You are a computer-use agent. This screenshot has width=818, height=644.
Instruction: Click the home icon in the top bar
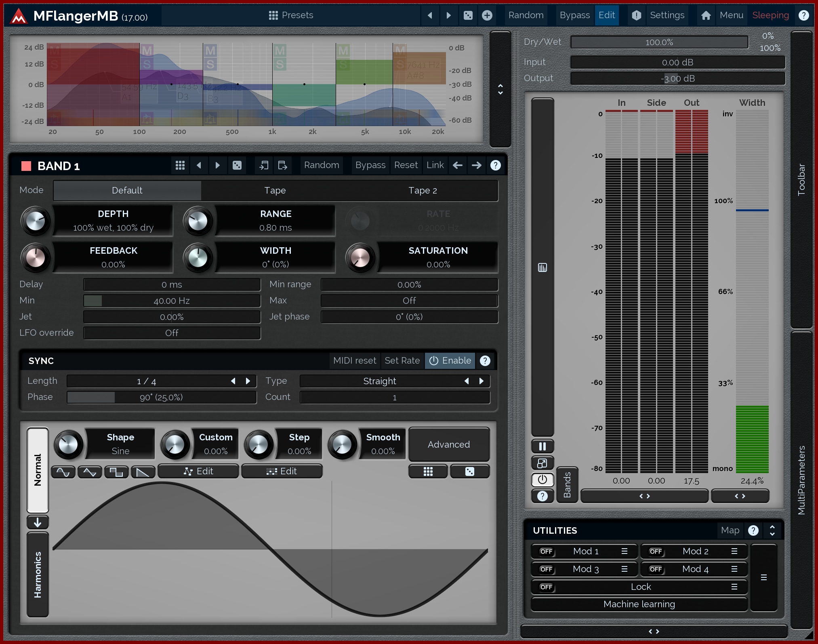coord(706,15)
